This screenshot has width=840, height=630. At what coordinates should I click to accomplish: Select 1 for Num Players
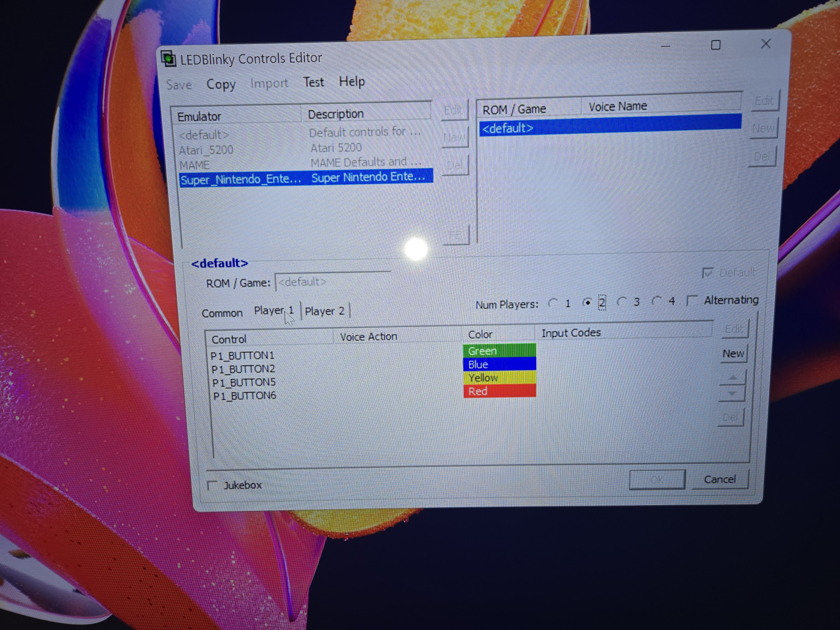(553, 303)
